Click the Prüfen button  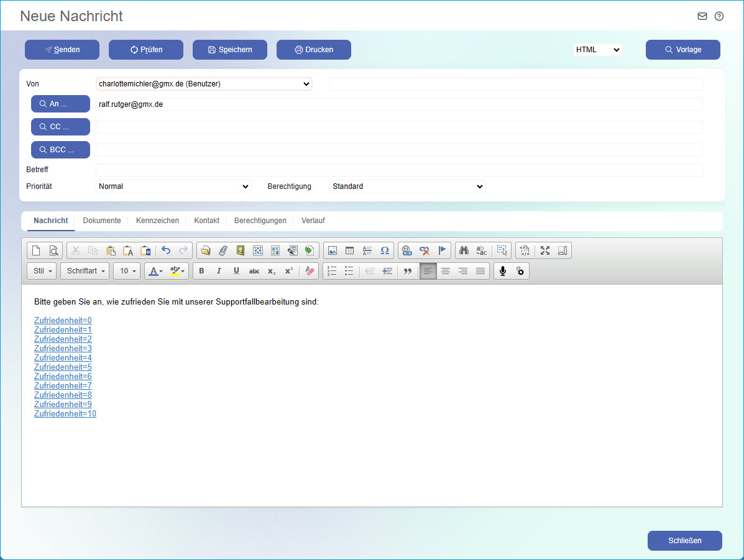tap(146, 50)
